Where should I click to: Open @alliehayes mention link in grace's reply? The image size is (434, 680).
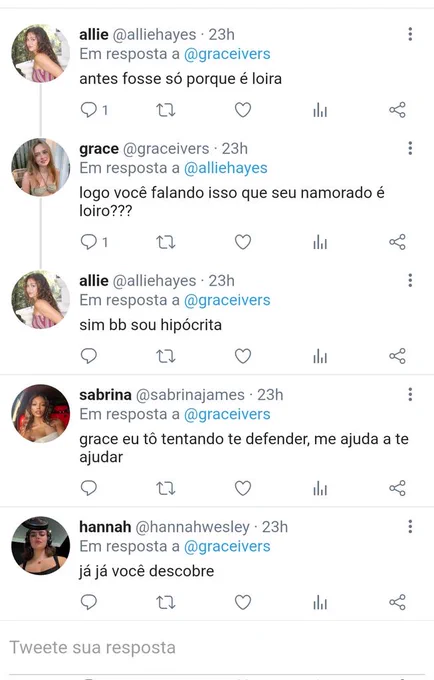coord(225,168)
